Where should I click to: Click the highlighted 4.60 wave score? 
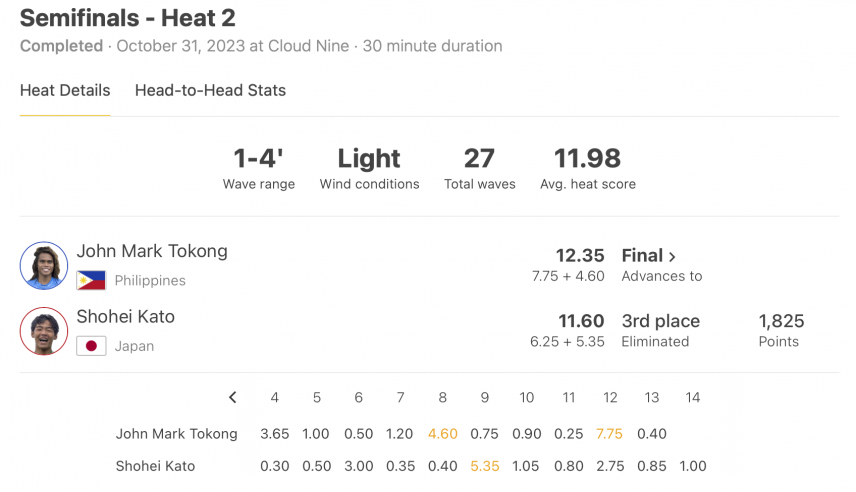tap(443, 434)
